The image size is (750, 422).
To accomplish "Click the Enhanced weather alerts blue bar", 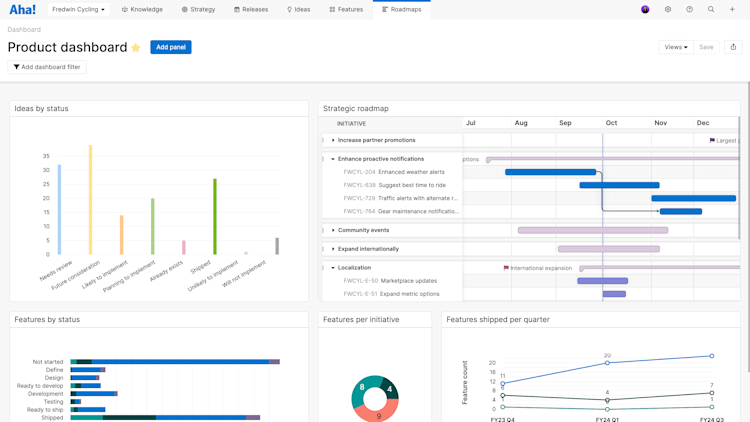I will 551,172.
